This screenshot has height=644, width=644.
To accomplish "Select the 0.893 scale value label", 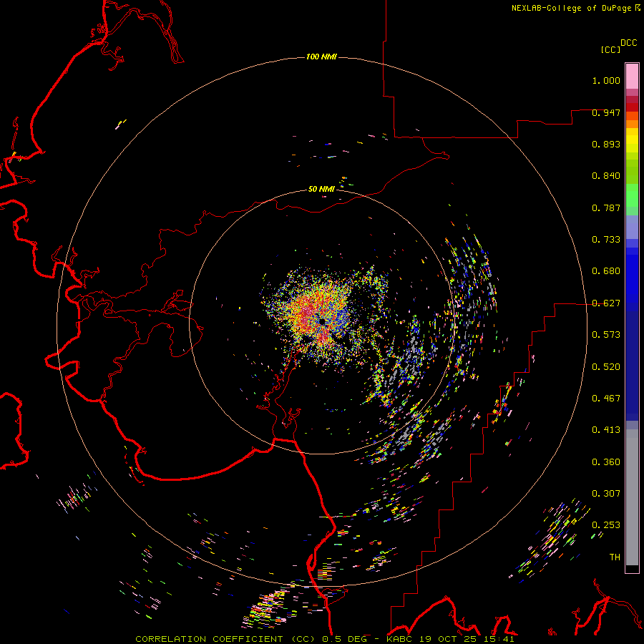I will pos(606,144).
